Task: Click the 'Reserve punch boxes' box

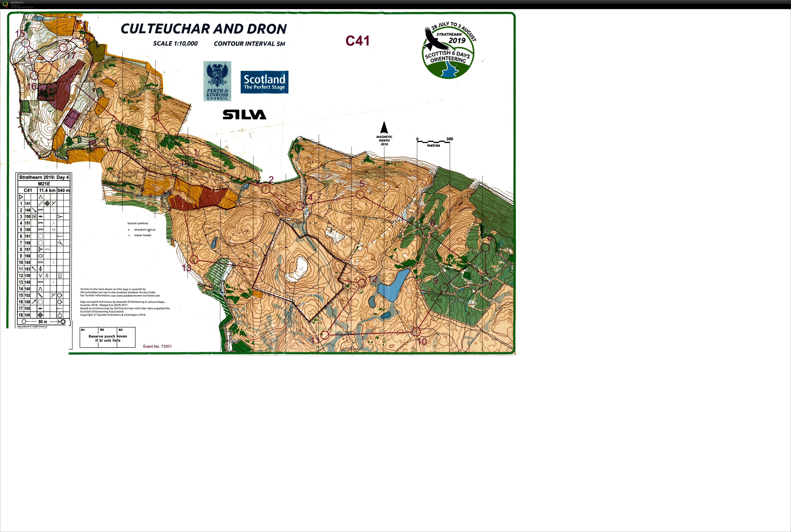Action: 108,338
